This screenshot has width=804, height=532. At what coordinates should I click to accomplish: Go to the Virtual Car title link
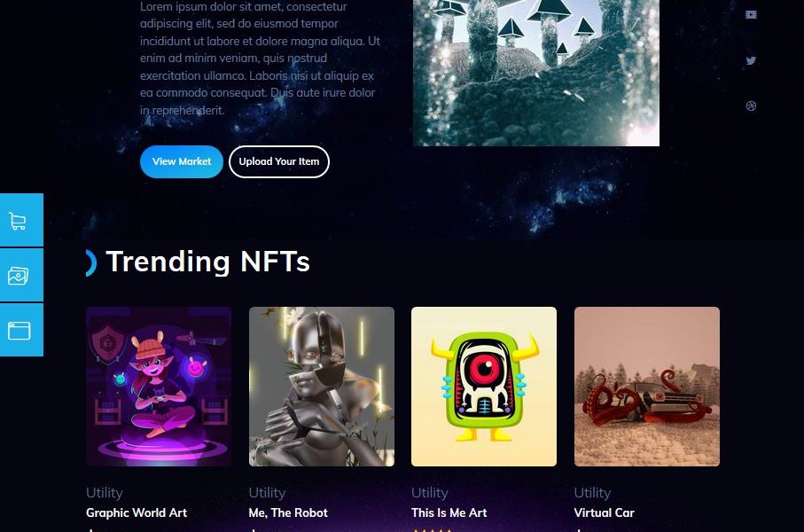(604, 512)
